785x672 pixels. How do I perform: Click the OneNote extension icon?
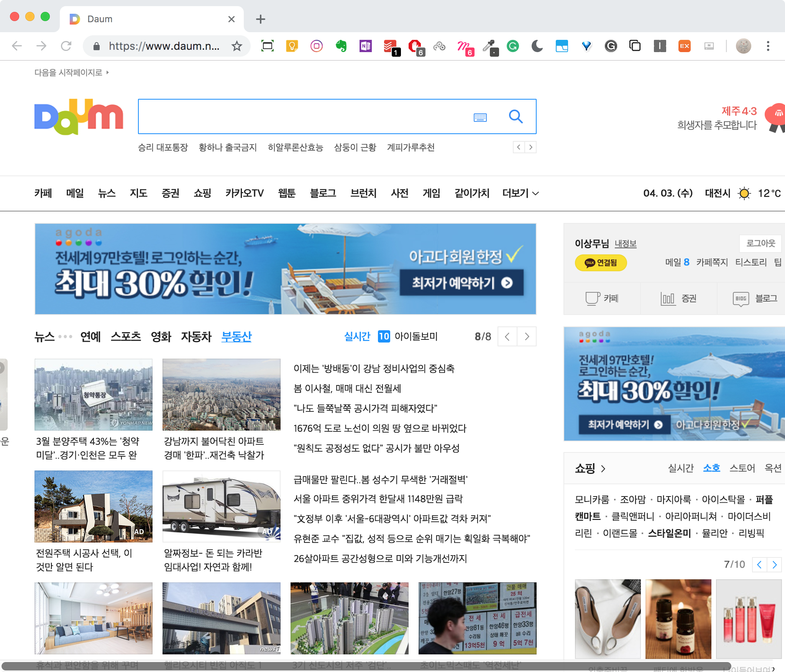[x=365, y=46]
